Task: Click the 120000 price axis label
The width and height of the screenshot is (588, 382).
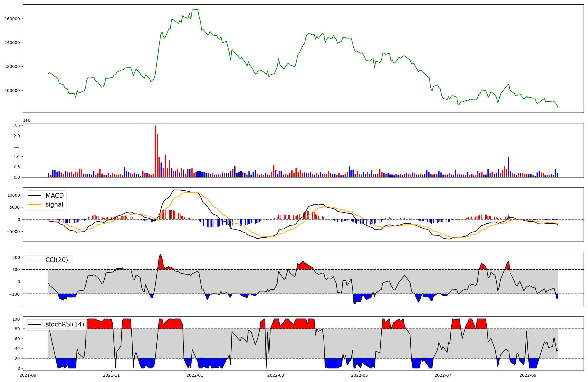Action: (12, 67)
